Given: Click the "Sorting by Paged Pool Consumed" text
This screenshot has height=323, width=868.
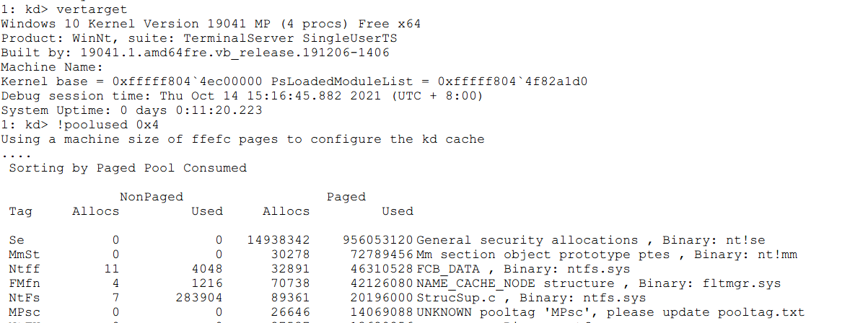Looking at the screenshot, I should click(128, 168).
